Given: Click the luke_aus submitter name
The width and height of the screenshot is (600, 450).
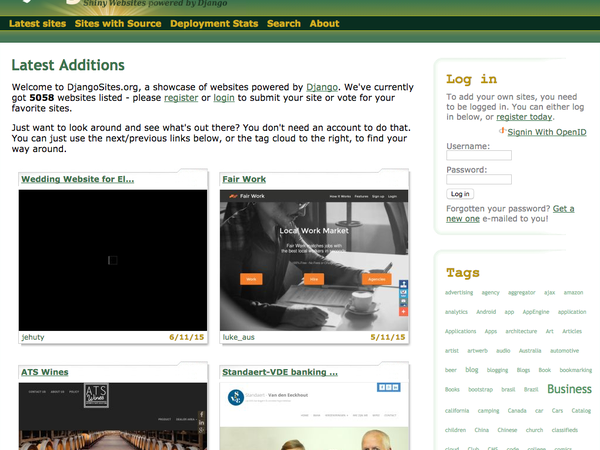Looking at the screenshot, I should pyautogui.click(x=238, y=337).
